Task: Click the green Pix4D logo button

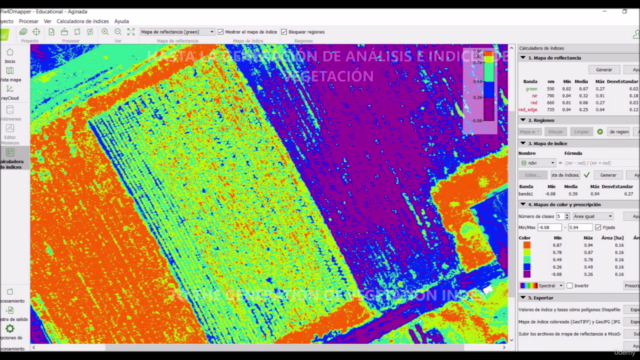Action: [5, 34]
